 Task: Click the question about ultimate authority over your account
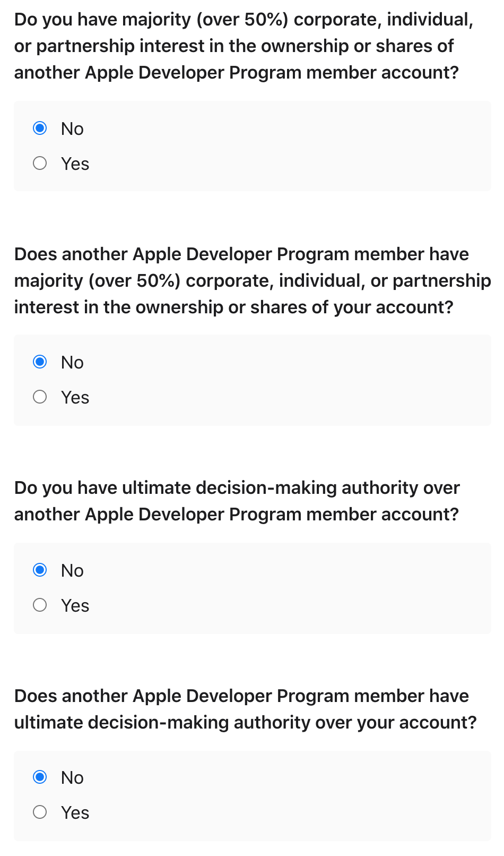pos(245,709)
